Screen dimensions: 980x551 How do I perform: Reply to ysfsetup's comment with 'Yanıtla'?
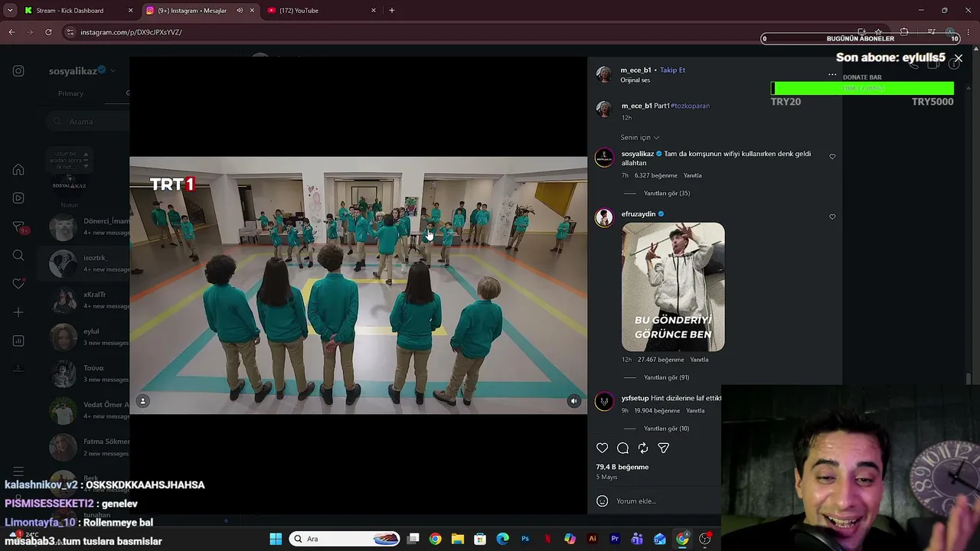pyautogui.click(x=695, y=411)
